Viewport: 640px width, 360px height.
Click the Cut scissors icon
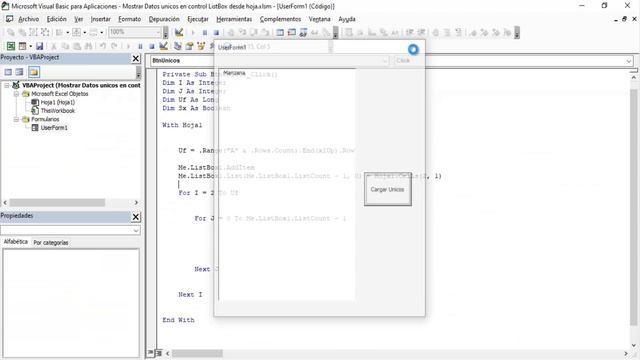53,46
